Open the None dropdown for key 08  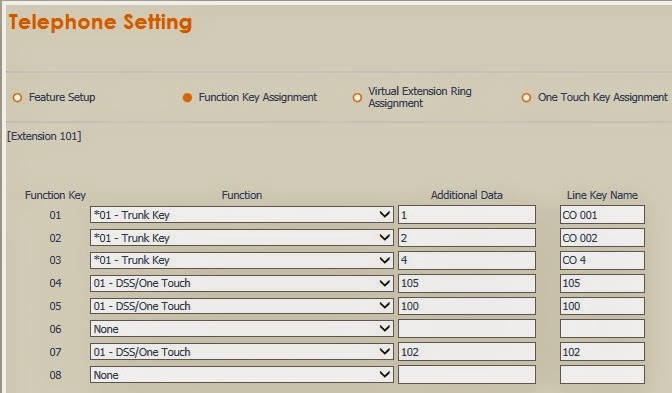(x=242, y=375)
